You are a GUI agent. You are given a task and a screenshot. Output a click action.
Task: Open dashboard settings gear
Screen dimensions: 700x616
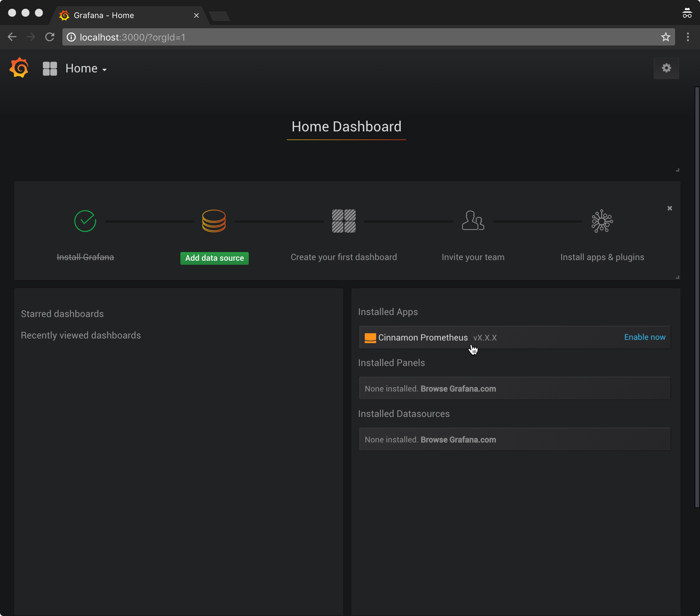pos(666,68)
